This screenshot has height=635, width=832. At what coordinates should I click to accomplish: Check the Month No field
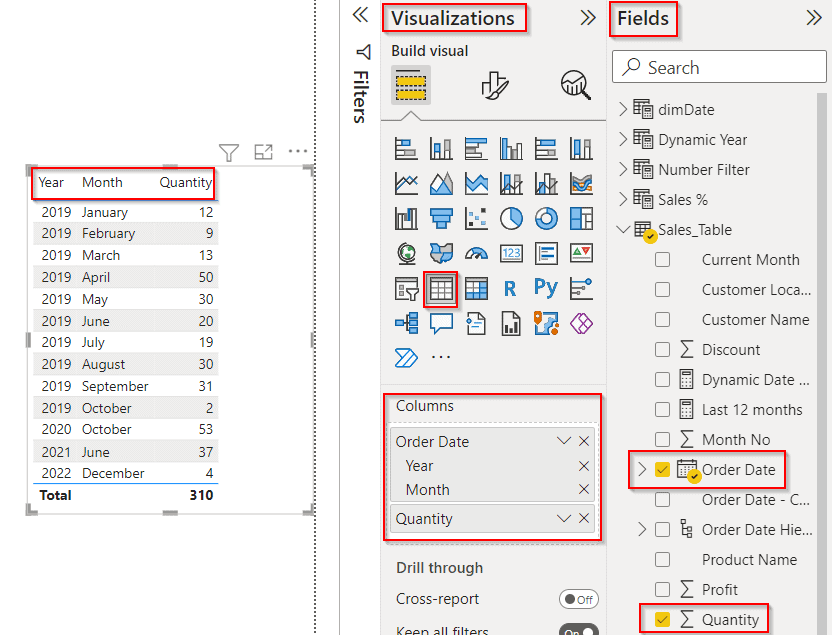point(662,440)
